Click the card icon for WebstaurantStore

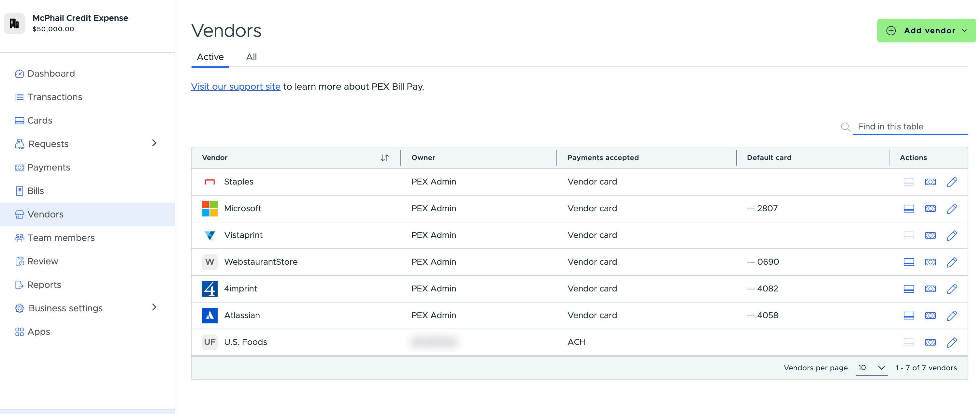[908, 262]
